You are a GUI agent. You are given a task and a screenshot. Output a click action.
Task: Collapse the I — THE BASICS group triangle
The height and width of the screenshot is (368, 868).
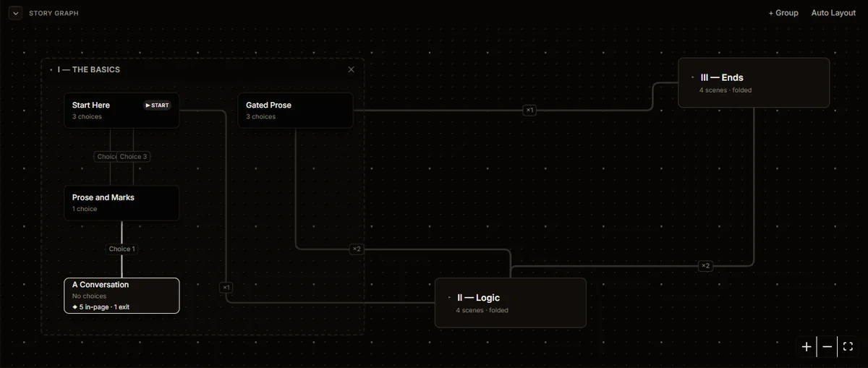point(50,70)
